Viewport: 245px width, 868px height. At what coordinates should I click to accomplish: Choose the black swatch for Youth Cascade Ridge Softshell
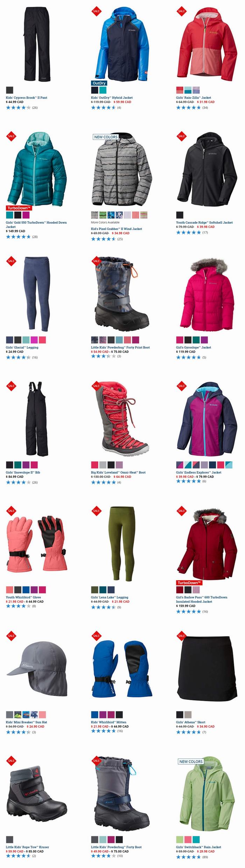tap(180, 215)
